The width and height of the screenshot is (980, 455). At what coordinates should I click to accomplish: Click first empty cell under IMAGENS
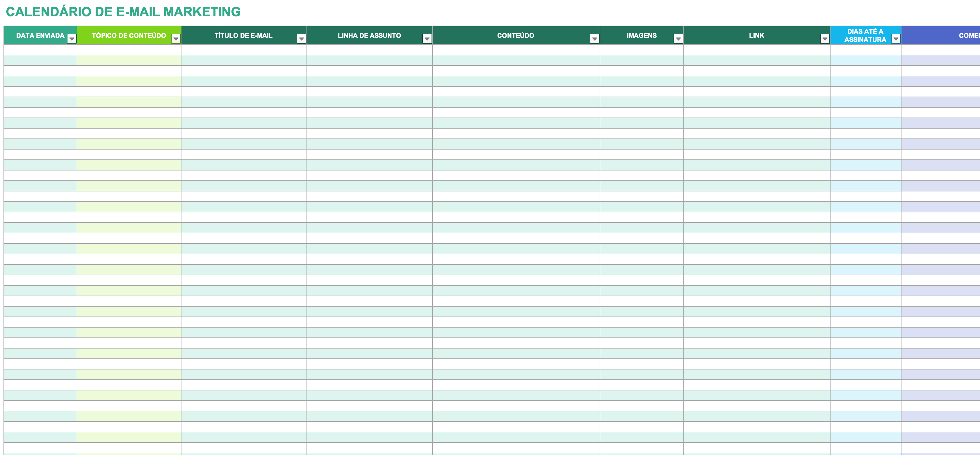(x=642, y=50)
